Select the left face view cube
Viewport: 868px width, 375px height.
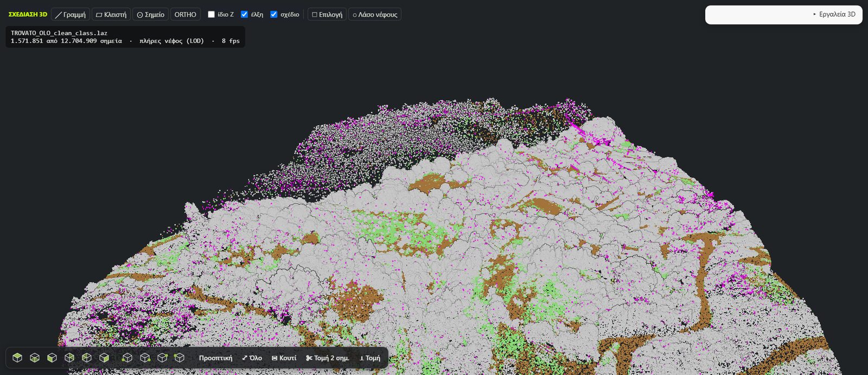(87, 358)
